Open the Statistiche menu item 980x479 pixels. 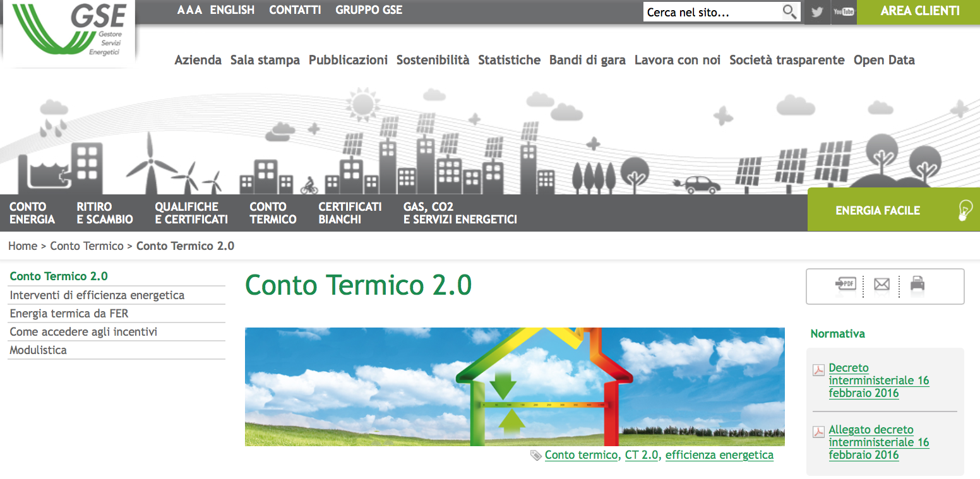coord(510,60)
